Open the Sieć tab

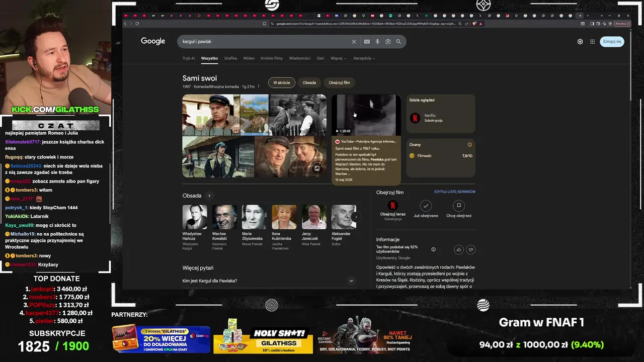coord(320,58)
